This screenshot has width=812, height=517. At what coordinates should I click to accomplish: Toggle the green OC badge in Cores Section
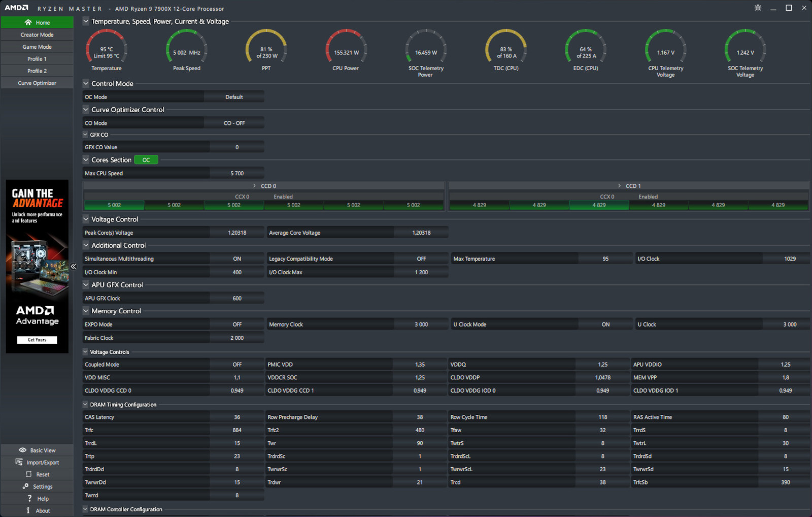click(146, 160)
